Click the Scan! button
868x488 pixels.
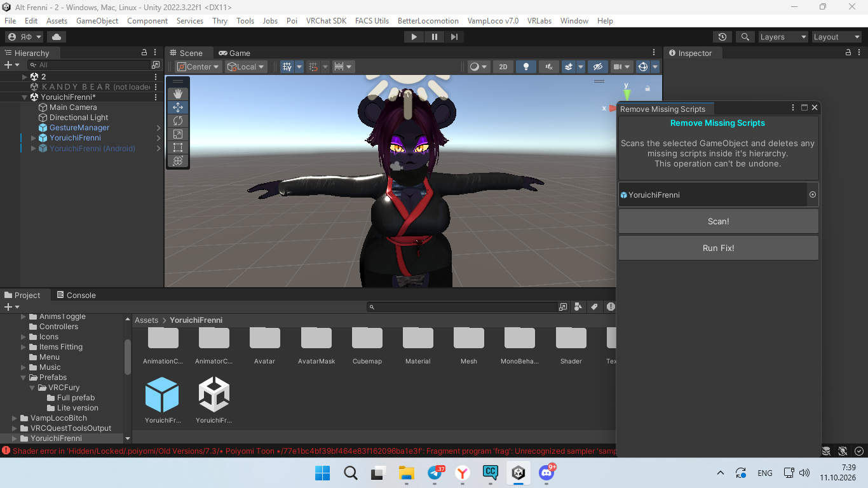[x=719, y=221]
